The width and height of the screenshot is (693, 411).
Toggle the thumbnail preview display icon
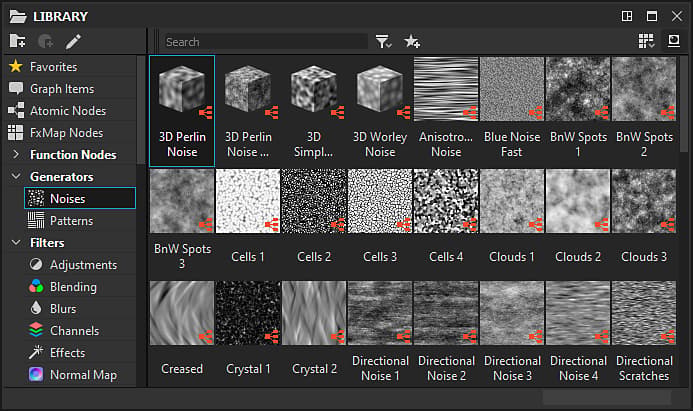[x=674, y=41]
